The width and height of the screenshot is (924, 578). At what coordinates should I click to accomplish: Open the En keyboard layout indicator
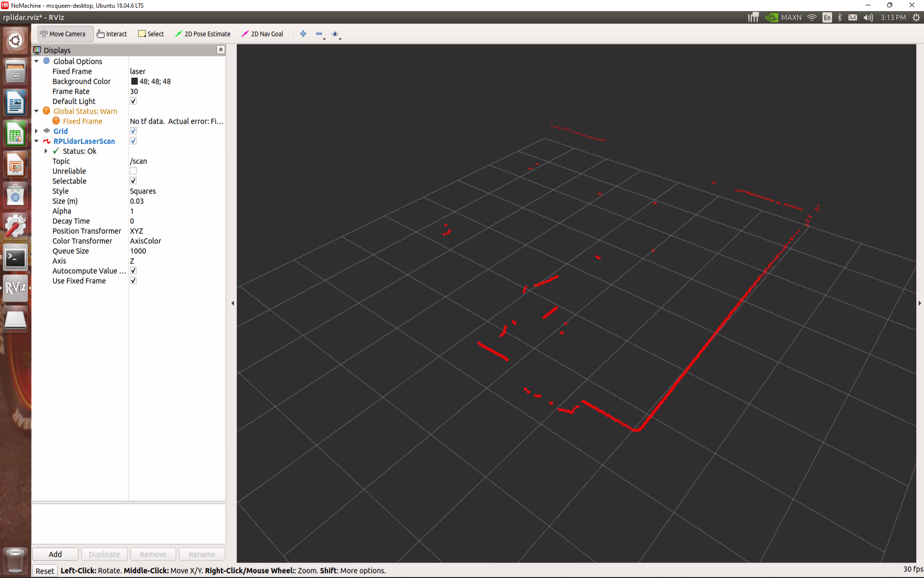tap(827, 17)
